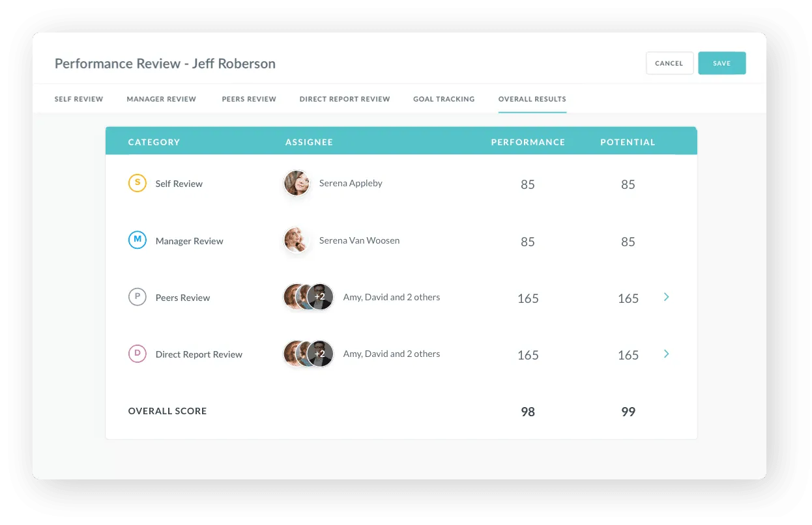Go to the Peers Review tab

[x=249, y=99]
